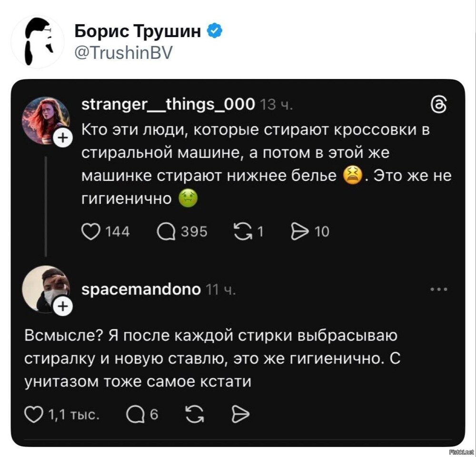This screenshot has width=476, height=457.
Task: Like the spacemandono reply
Action: (33, 415)
